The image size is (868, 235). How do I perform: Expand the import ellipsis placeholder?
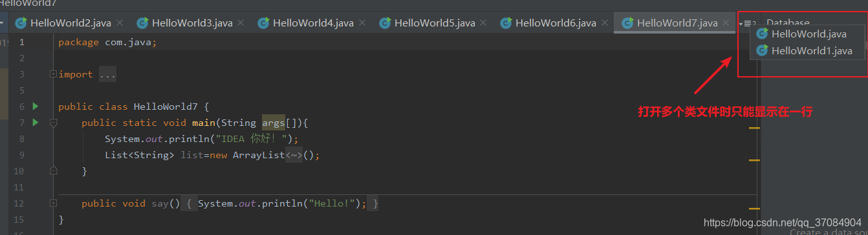click(x=107, y=74)
